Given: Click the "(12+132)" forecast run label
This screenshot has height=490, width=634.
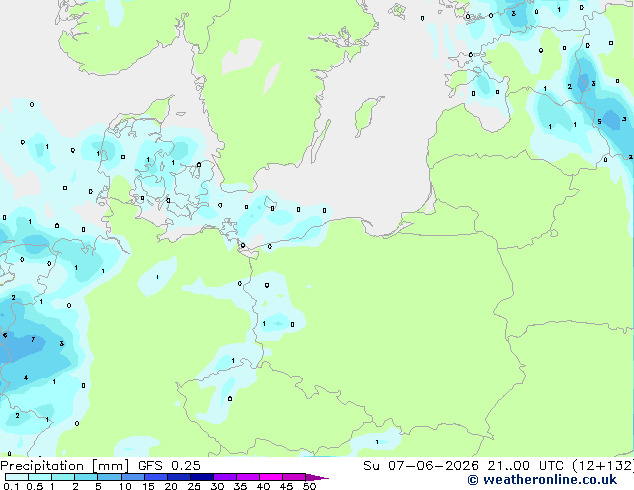Looking at the screenshot, I should 603,466.
